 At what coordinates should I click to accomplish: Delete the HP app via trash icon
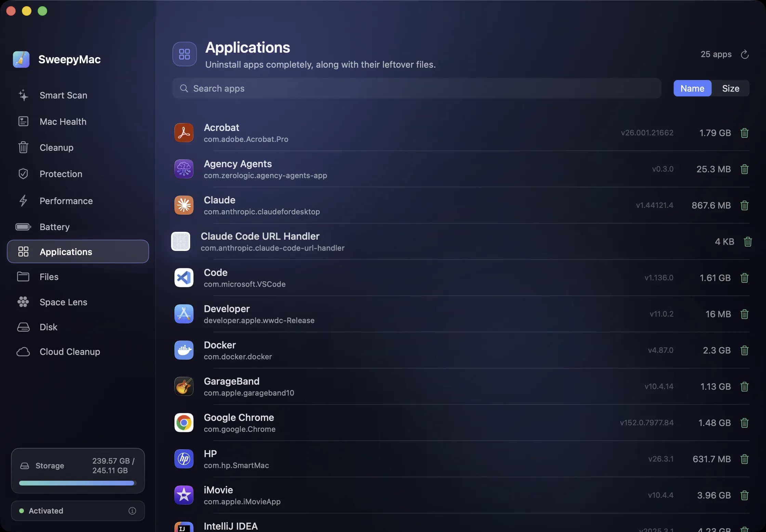point(744,459)
